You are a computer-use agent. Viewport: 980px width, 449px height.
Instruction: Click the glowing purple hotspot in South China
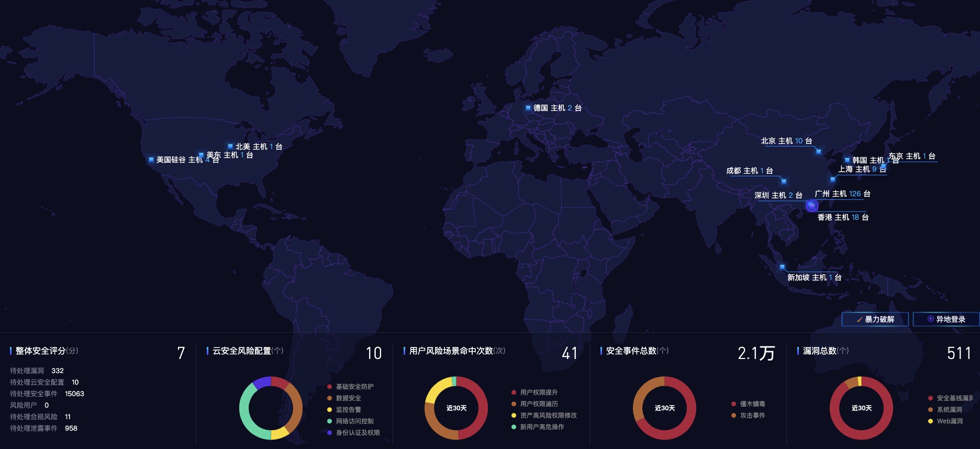811,206
